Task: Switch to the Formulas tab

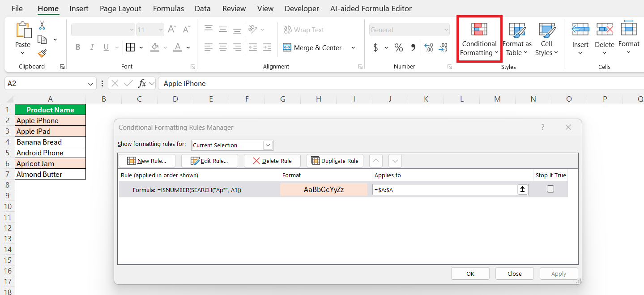Action: [168, 9]
